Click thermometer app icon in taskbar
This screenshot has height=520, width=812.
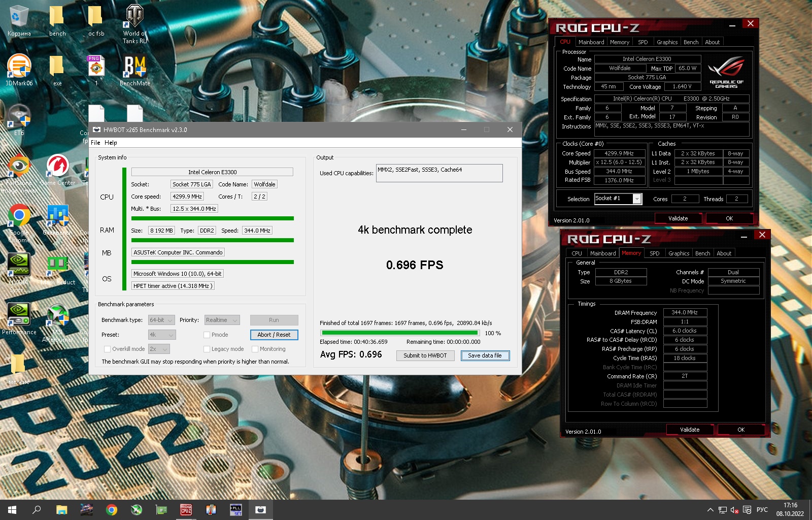[x=211, y=510]
